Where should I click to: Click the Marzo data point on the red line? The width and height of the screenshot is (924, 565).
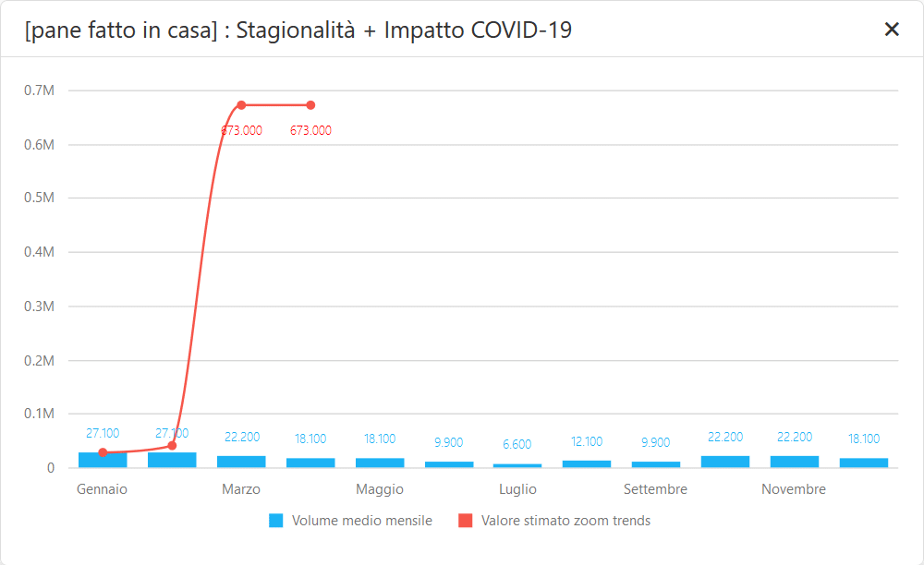[241, 104]
